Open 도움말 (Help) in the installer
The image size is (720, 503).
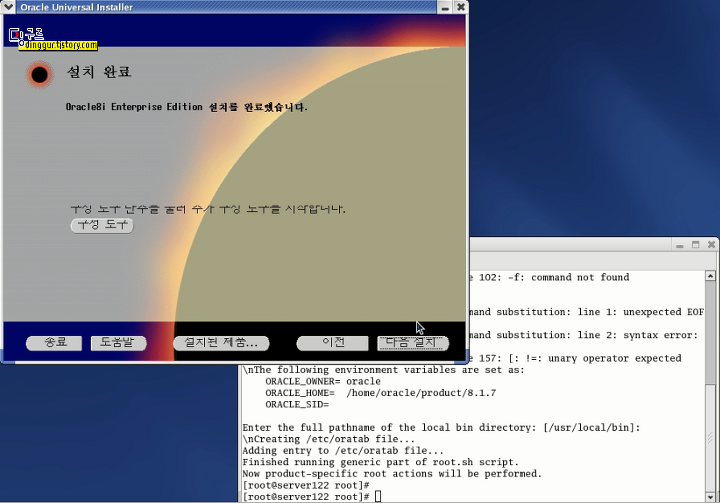(x=118, y=343)
